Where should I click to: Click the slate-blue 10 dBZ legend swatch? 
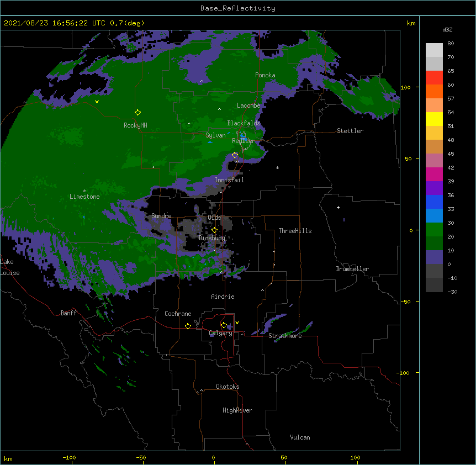tap(434, 257)
